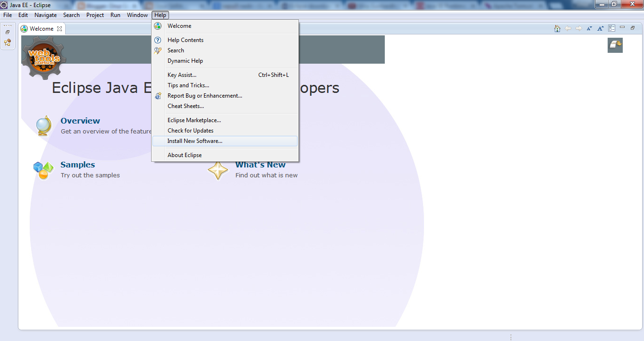Open the Navigate menu
This screenshot has height=341, width=644.
pyautogui.click(x=46, y=15)
